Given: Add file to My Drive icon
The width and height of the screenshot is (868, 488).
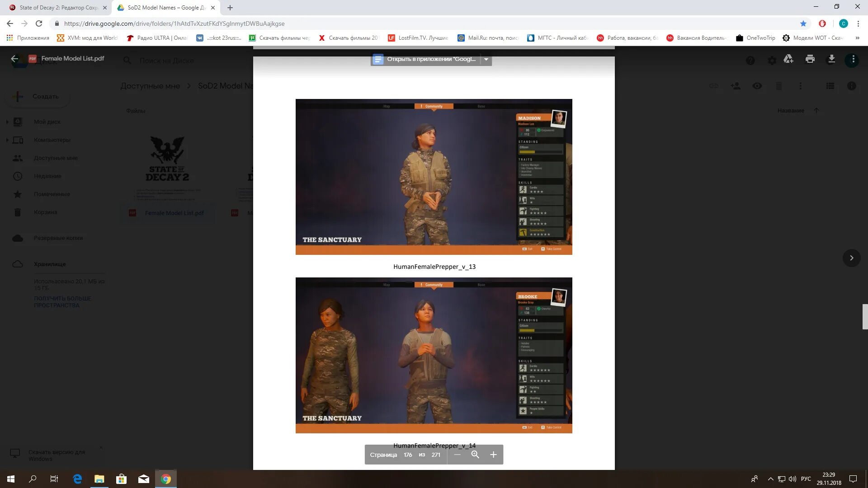Looking at the screenshot, I should click(x=788, y=59).
